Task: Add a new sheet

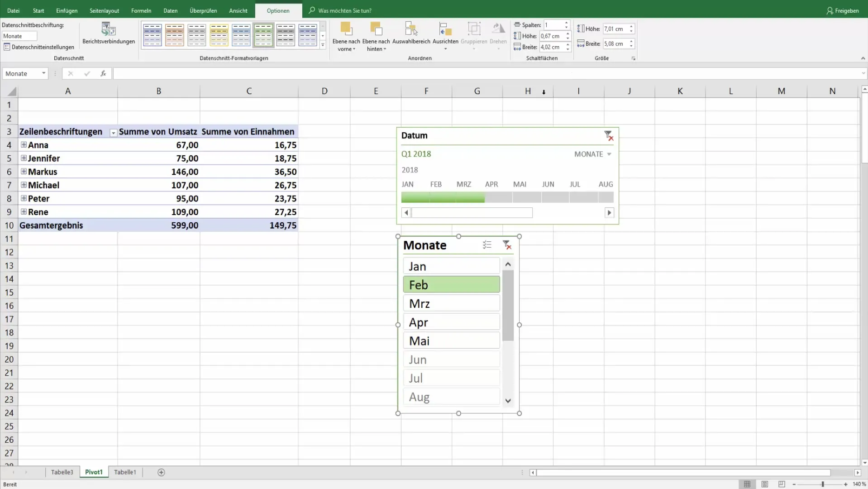Action: (161, 472)
